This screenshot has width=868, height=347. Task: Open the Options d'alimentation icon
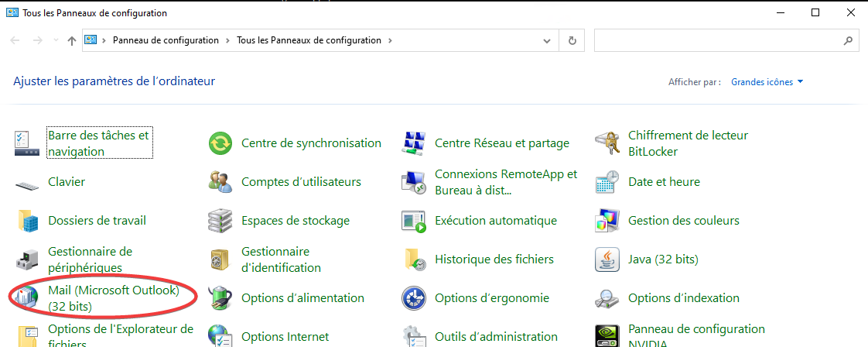click(x=220, y=298)
